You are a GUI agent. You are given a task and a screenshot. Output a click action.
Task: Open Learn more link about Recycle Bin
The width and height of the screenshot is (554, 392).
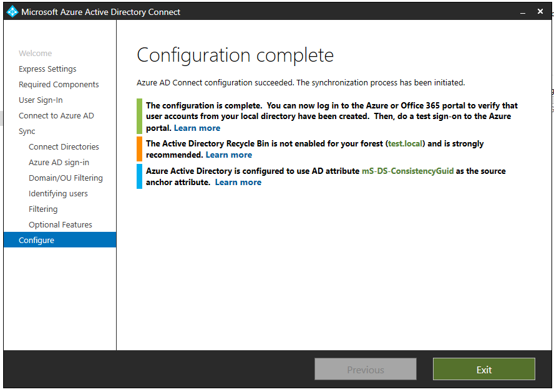tap(228, 155)
